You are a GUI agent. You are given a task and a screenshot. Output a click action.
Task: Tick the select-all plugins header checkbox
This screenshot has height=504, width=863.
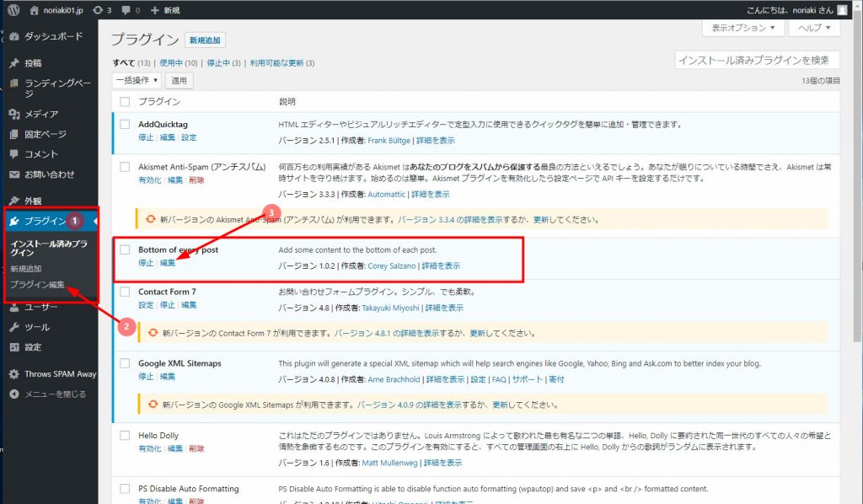(x=125, y=102)
